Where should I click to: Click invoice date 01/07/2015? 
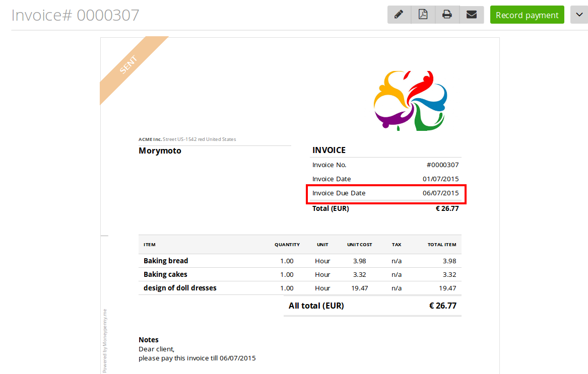[441, 179]
